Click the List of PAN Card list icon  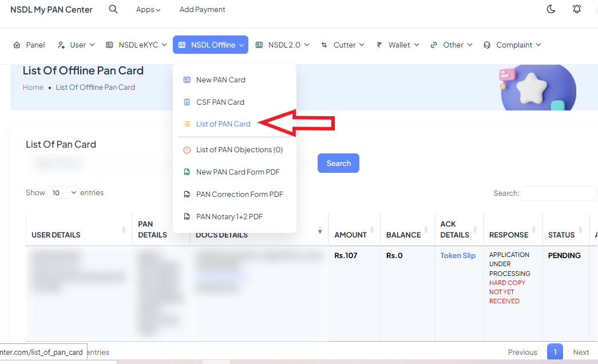187,124
